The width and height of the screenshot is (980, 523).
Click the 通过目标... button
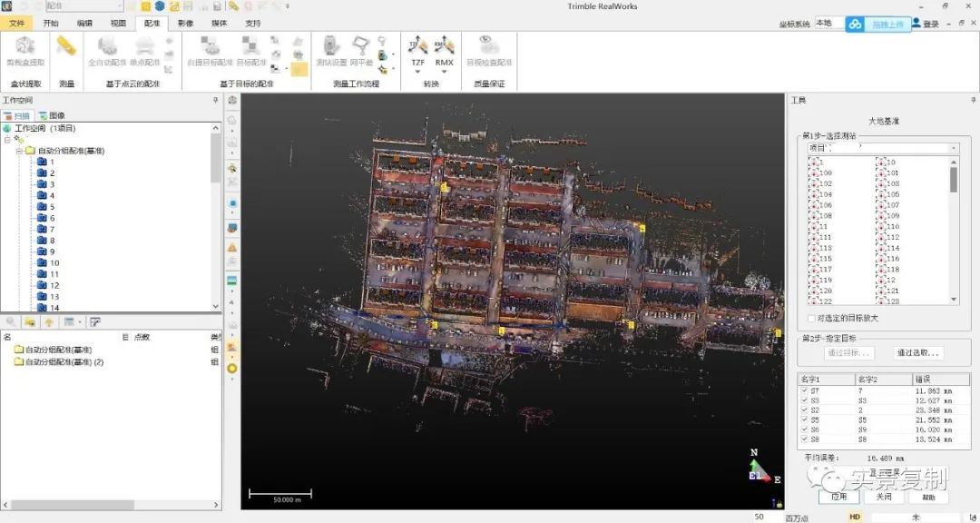848,353
